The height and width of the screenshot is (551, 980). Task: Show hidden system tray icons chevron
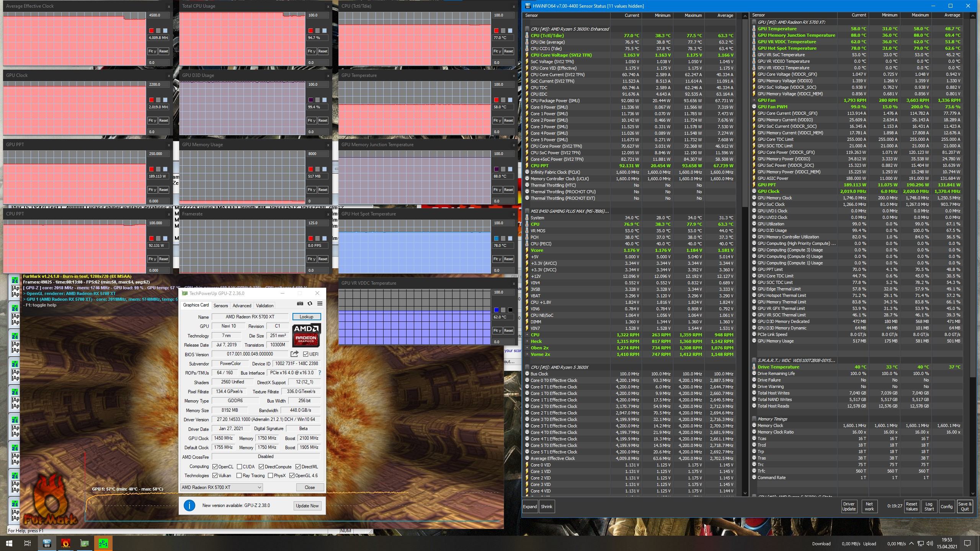(x=911, y=543)
